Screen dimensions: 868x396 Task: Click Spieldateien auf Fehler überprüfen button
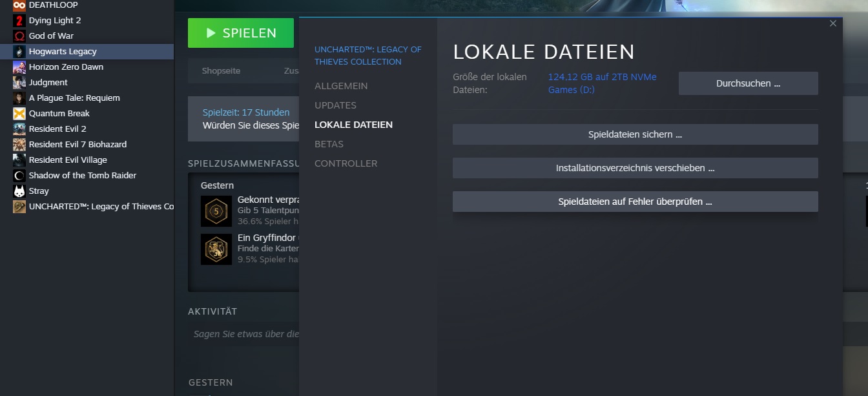pos(635,202)
